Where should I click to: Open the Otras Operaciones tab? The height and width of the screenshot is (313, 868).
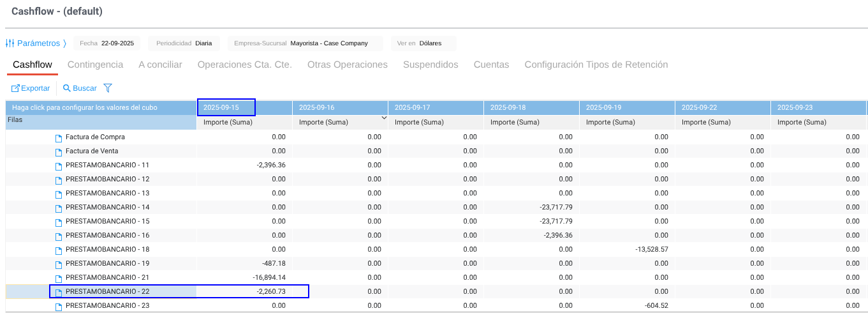[348, 65]
